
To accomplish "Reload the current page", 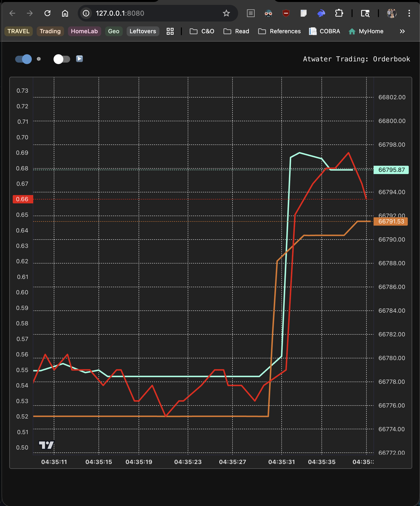I will (47, 13).
